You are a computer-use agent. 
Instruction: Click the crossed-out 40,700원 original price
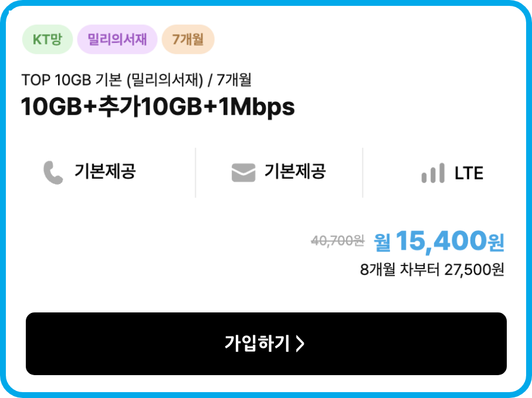(x=338, y=241)
